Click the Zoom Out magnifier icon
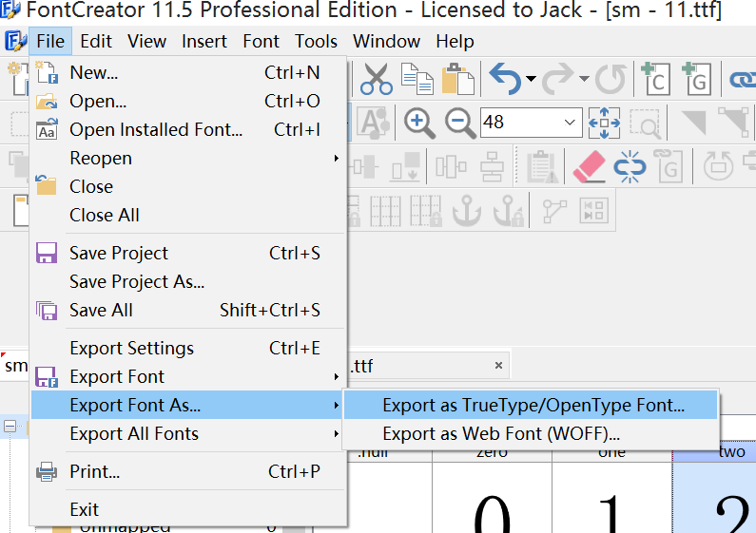Viewport: 756px width, 533px height. 460,123
